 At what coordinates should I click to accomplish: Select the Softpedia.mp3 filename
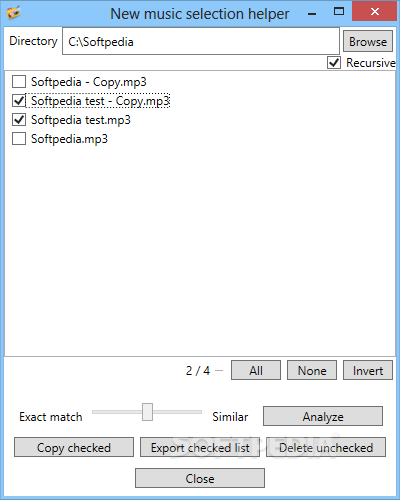(x=69, y=139)
